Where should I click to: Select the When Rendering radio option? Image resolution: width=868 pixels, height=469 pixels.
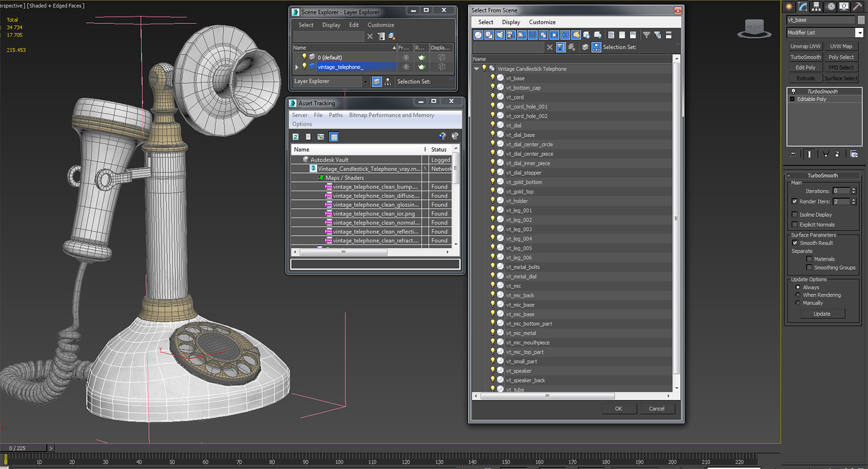(x=798, y=295)
